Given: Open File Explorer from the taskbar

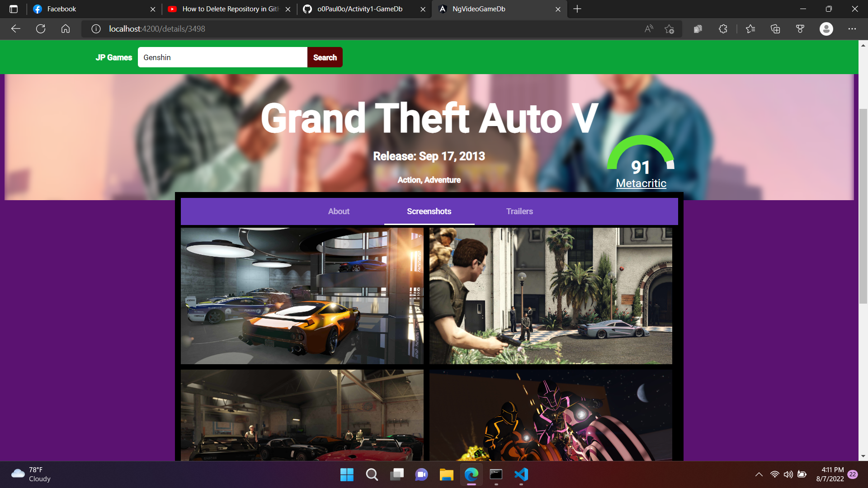Looking at the screenshot, I should pyautogui.click(x=446, y=474).
